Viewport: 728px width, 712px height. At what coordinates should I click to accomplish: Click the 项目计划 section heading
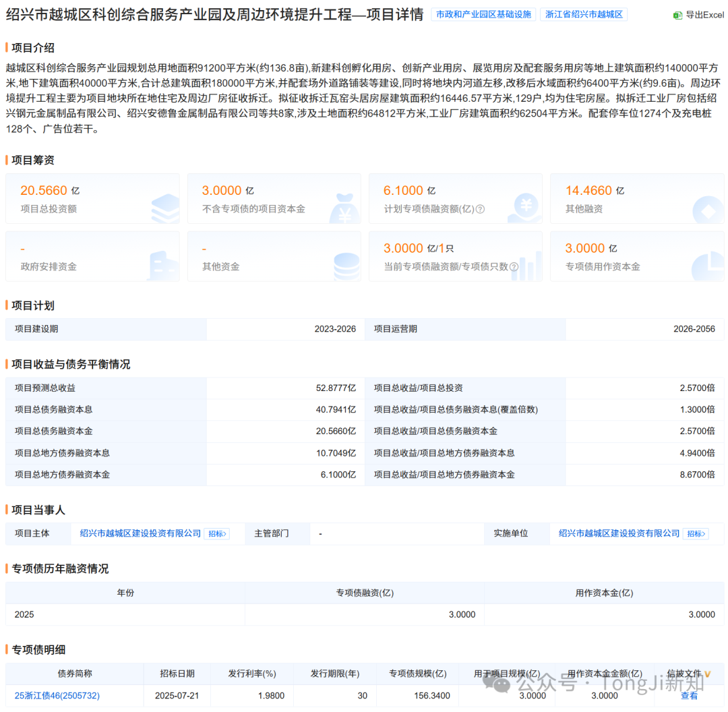click(33, 305)
